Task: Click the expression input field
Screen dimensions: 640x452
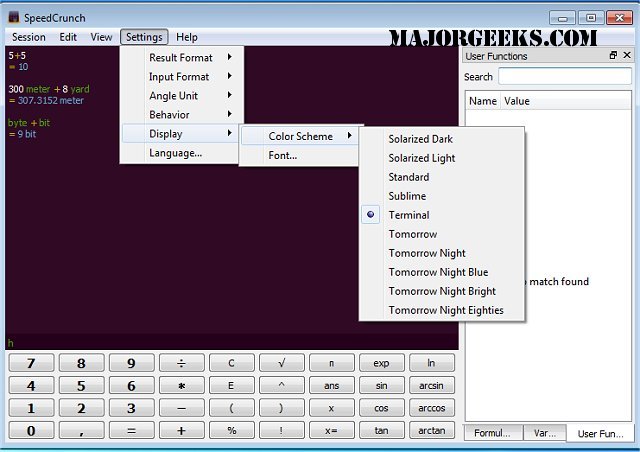Action: (x=232, y=343)
